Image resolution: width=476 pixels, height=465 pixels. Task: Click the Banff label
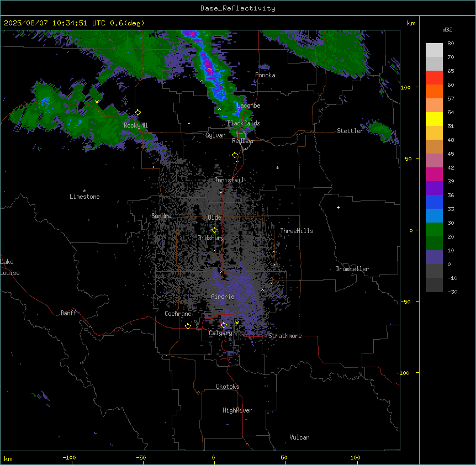click(68, 313)
